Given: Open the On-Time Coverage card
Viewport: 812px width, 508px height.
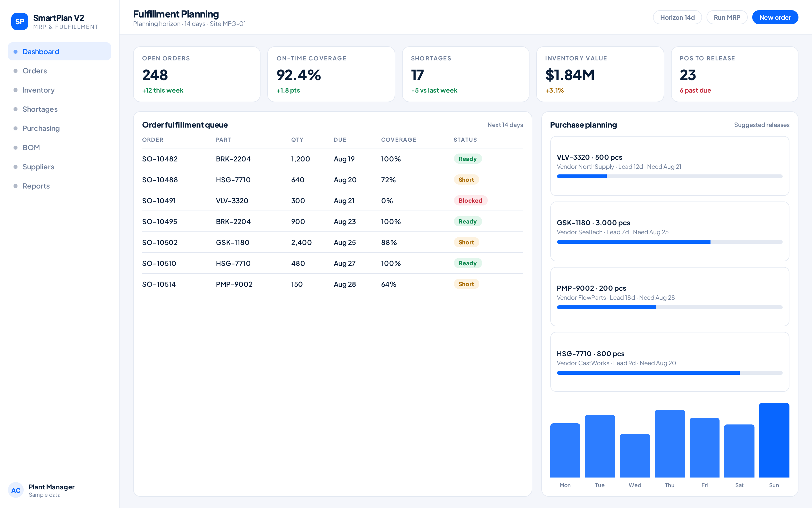Looking at the screenshot, I should tap(331, 74).
